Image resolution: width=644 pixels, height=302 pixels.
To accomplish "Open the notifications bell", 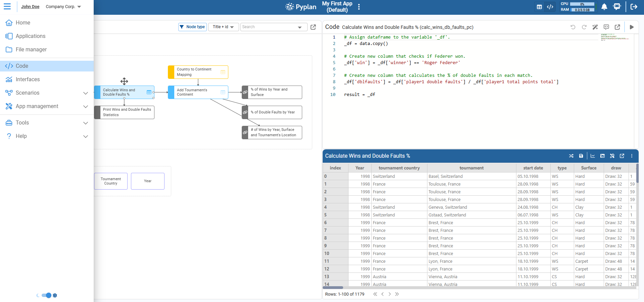I will point(604,7).
